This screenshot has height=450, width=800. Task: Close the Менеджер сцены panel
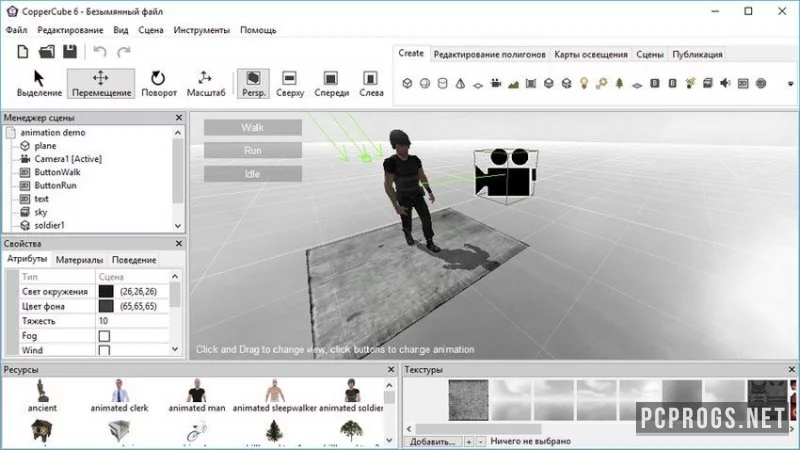click(179, 117)
